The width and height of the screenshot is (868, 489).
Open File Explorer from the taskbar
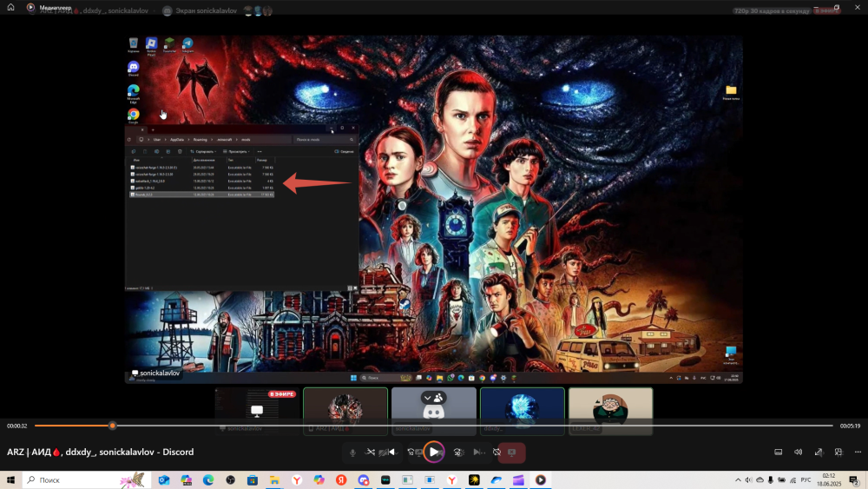(x=274, y=480)
